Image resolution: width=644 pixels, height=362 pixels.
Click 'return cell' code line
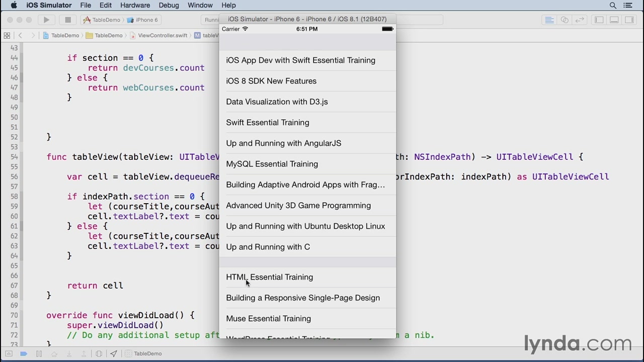(x=95, y=286)
